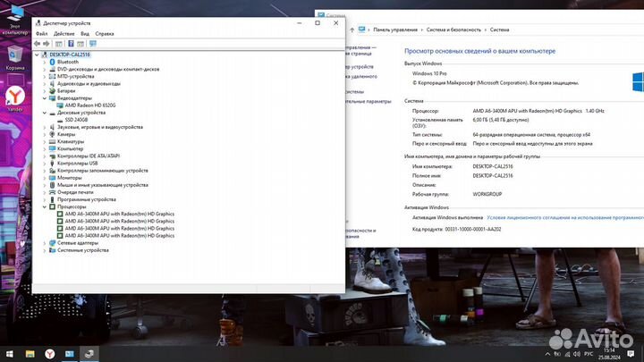
Task: Select AMD Radeon HD 6520G device
Action: (90, 105)
